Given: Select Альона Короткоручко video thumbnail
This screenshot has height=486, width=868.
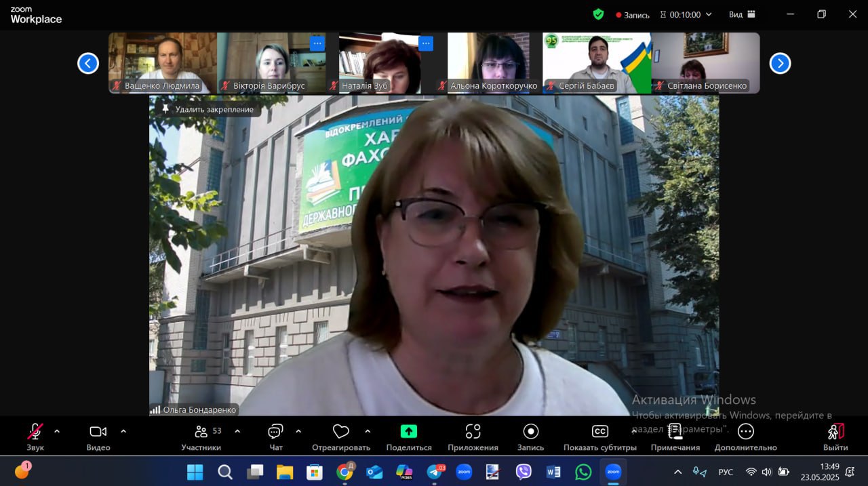Looking at the screenshot, I should pyautogui.click(x=488, y=63).
